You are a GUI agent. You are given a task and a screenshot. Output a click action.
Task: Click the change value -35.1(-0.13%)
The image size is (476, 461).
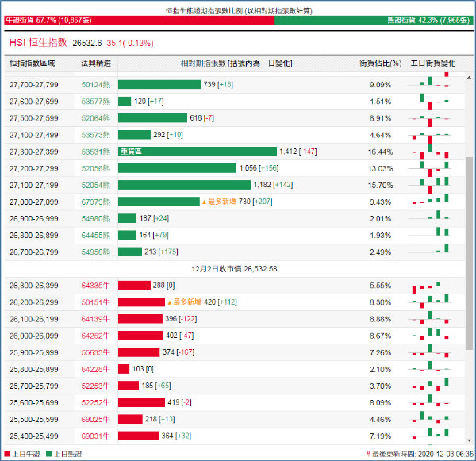click(x=129, y=43)
